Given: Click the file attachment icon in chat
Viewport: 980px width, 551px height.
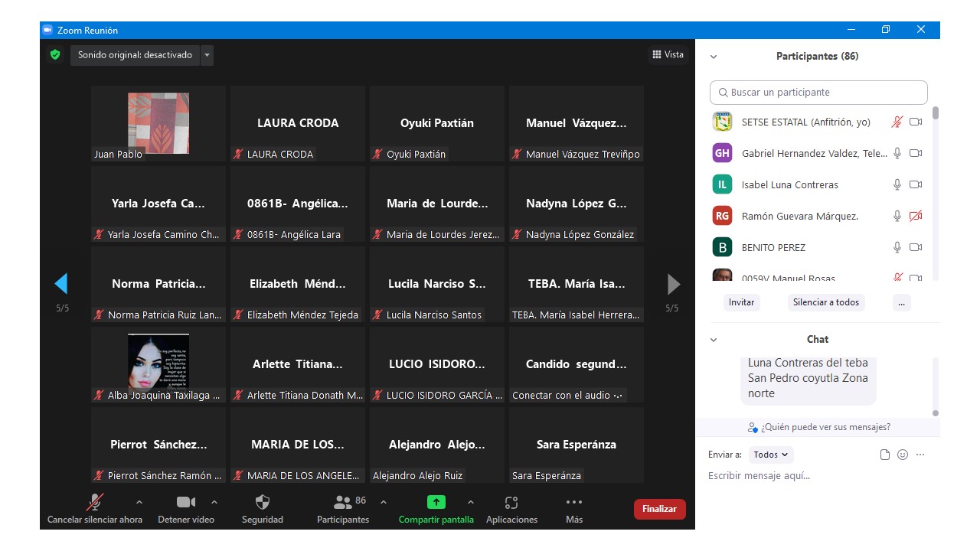Looking at the screenshot, I should point(885,455).
